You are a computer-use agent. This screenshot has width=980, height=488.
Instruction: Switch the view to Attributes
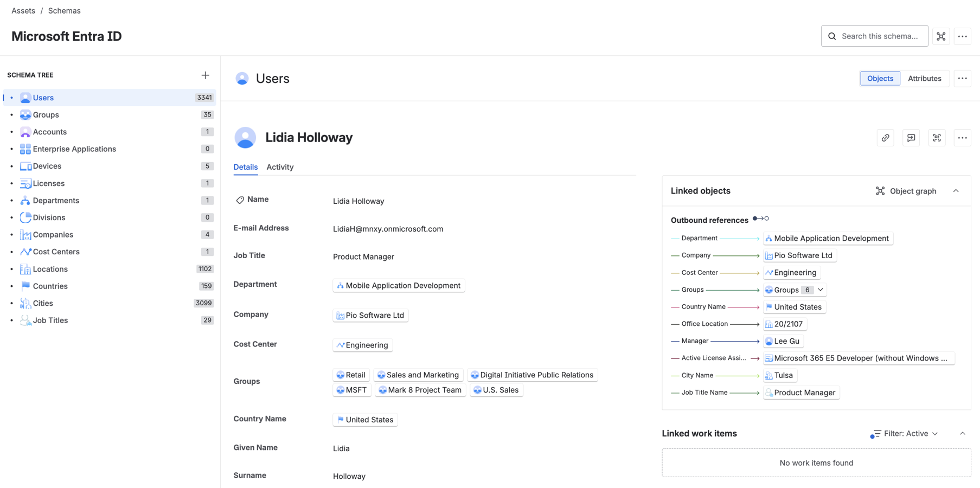click(x=925, y=78)
